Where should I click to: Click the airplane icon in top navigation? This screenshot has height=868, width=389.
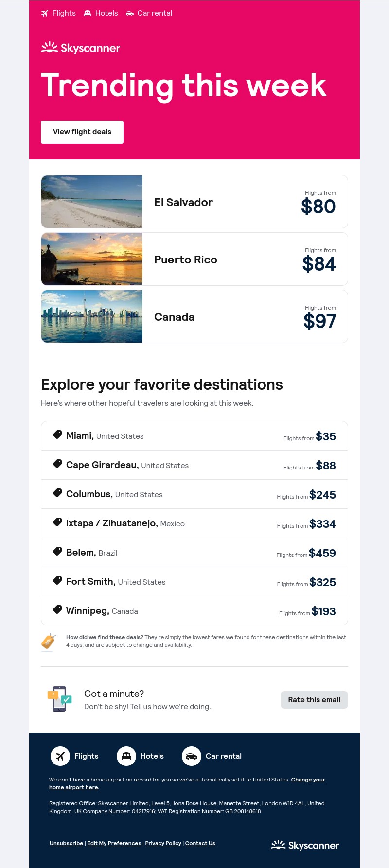(x=45, y=13)
